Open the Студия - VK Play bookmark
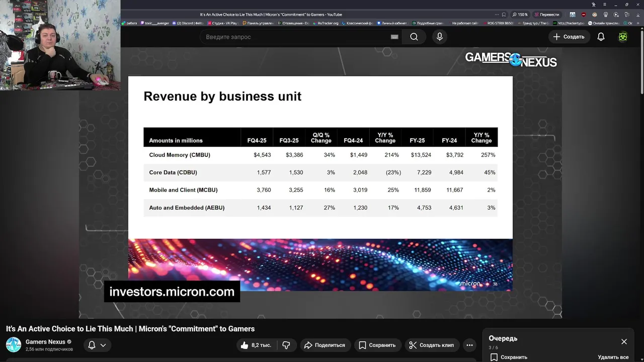This screenshot has width=644, height=362. [x=223, y=23]
